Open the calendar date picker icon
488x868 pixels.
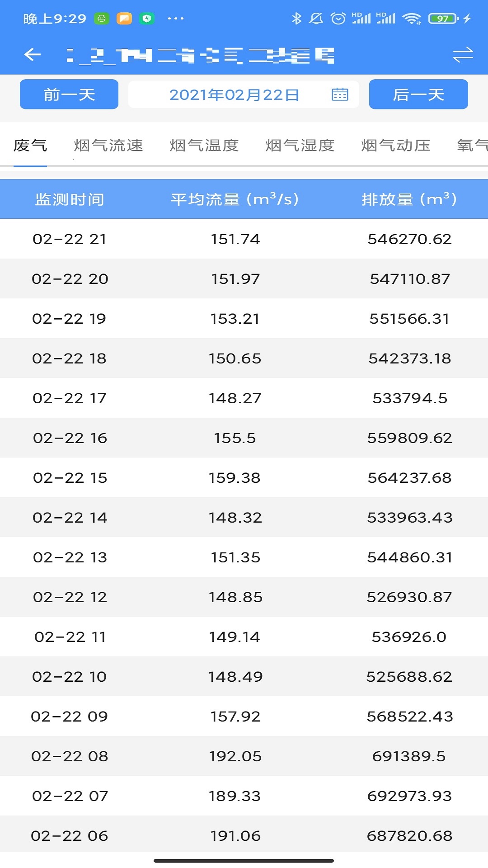[340, 94]
